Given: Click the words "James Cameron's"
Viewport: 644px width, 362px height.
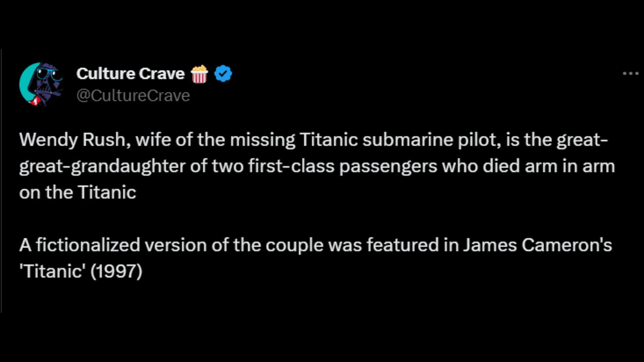Looking at the screenshot, I should (x=538, y=245).
